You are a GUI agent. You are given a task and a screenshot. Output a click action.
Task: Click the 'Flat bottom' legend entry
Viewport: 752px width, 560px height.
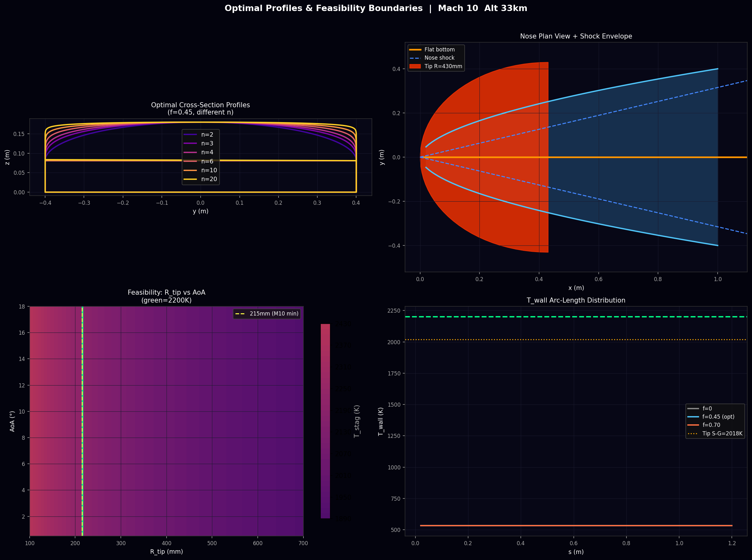[x=432, y=50]
